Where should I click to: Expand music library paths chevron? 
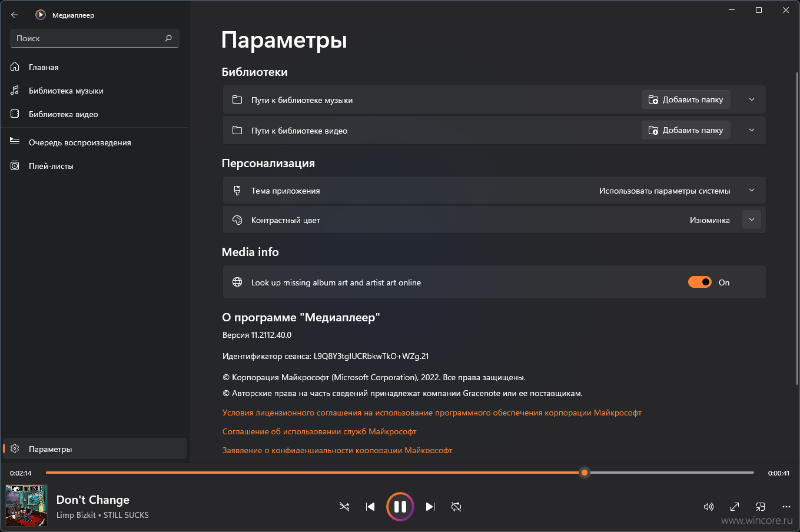[x=752, y=99]
